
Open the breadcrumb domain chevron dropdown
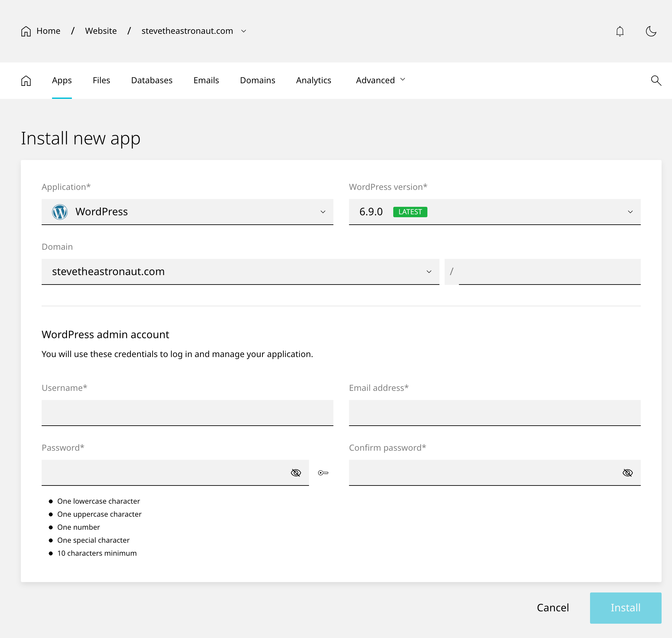[x=244, y=31]
